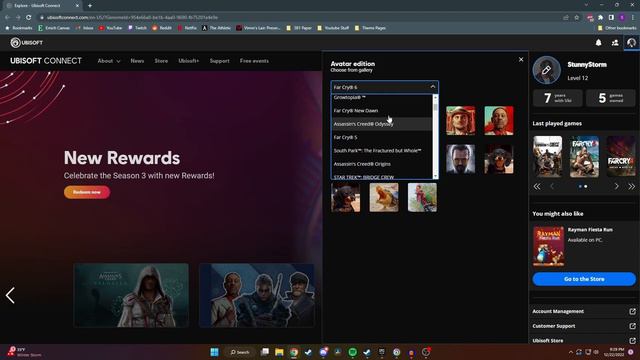
Task: Open File Explorer from the taskbar
Action: point(279,352)
